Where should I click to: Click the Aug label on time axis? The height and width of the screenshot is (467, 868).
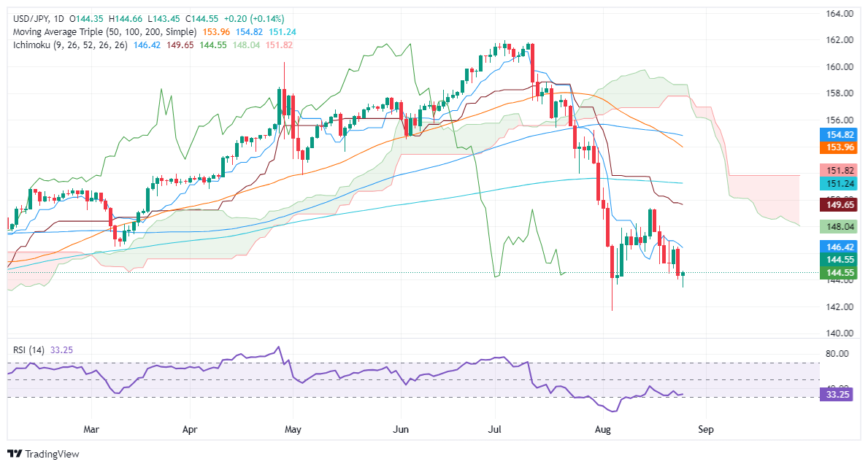602,429
